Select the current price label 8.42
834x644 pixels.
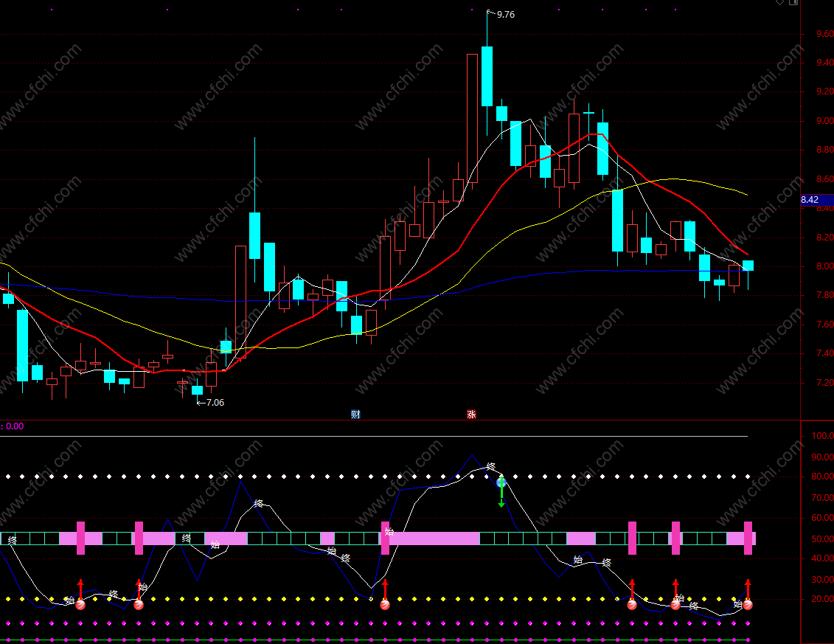click(x=816, y=200)
